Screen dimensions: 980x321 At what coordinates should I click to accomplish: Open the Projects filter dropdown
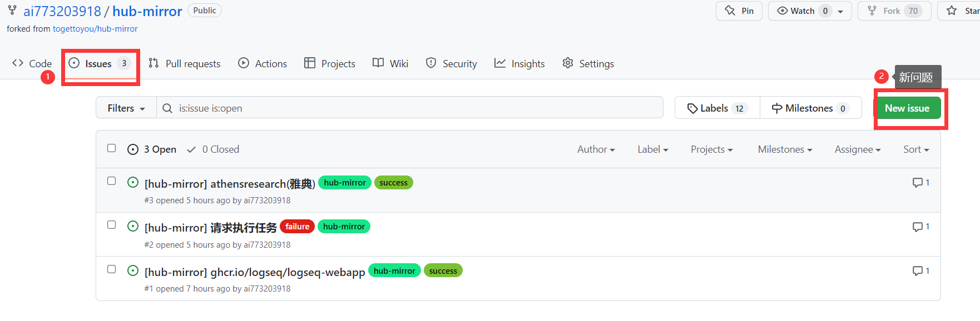pos(711,149)
